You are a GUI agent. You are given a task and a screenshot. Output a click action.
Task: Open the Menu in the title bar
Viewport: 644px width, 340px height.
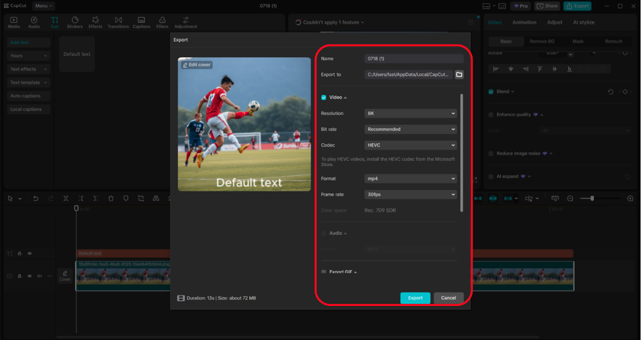coord(43,6)
